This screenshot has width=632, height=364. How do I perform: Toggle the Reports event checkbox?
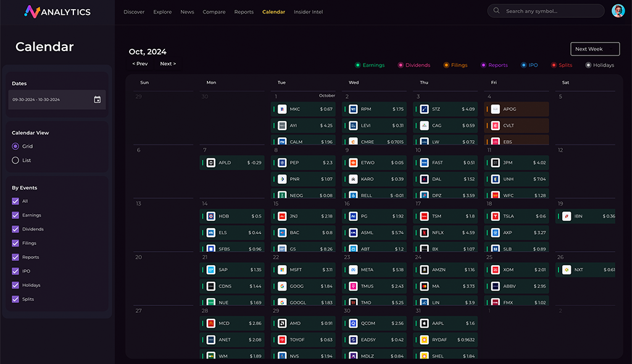pos(15,257)
